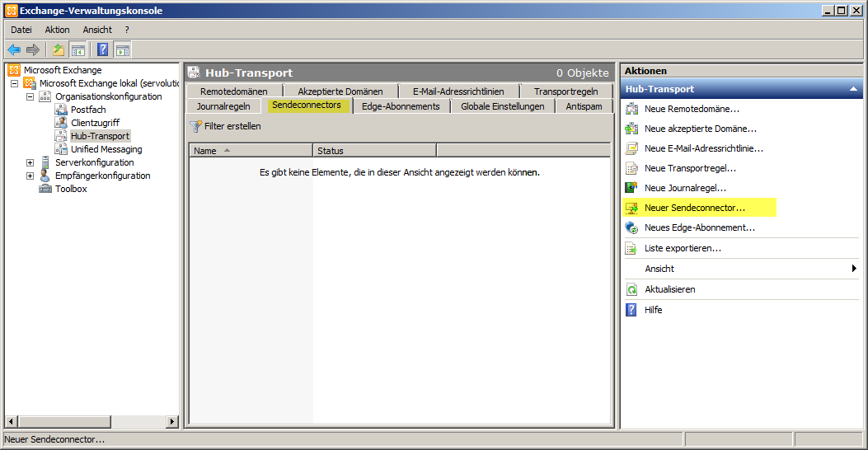Click the tree pane horizontal scrollbar thumb
The width and height of the screenshot is (868, 450).
point(63,422)
